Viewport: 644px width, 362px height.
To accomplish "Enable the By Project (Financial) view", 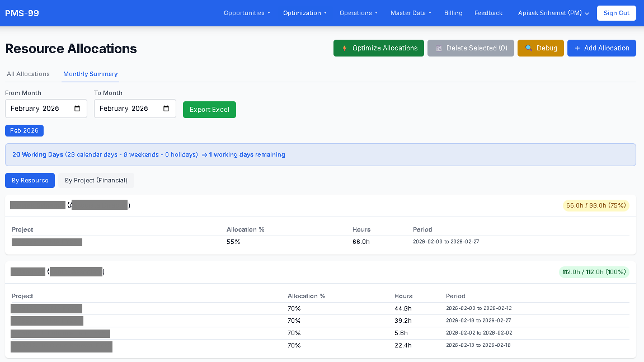I will (x=96, y=180).
